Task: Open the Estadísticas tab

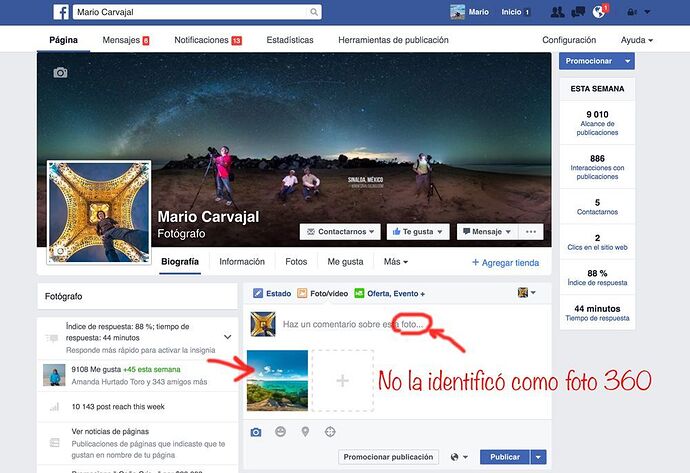Action: click(x=290, y=40)
